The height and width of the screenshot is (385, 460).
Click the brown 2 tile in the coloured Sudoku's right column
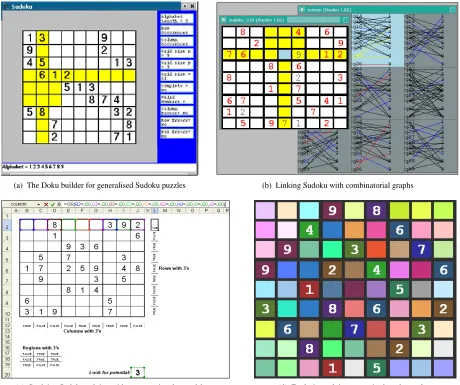(443, 309)
